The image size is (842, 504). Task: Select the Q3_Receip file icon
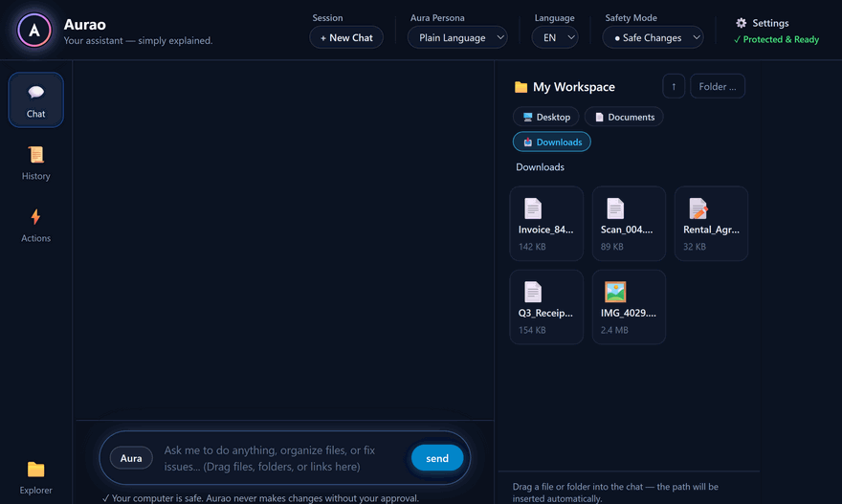click(x=533, y=292)
